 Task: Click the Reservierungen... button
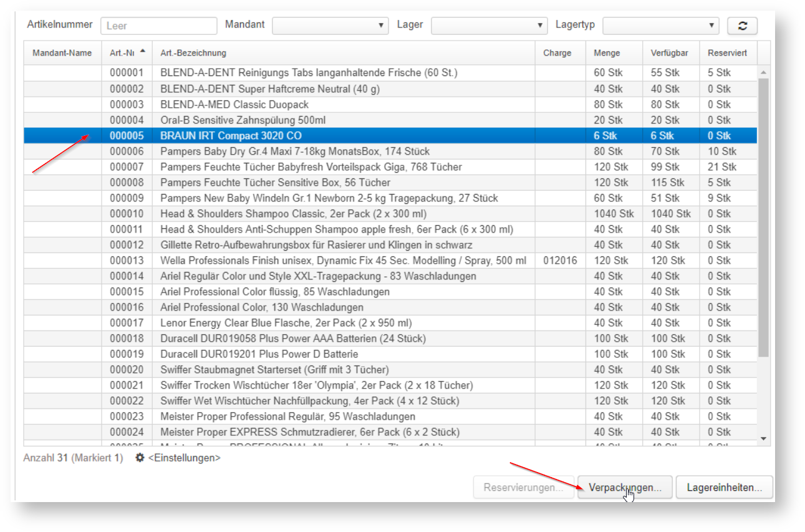(523, 488)
